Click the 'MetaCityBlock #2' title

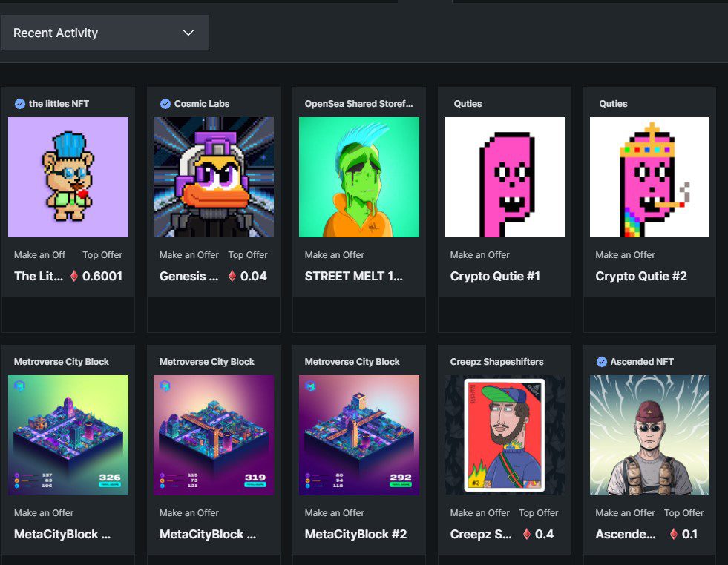click(x=355, y=534)
